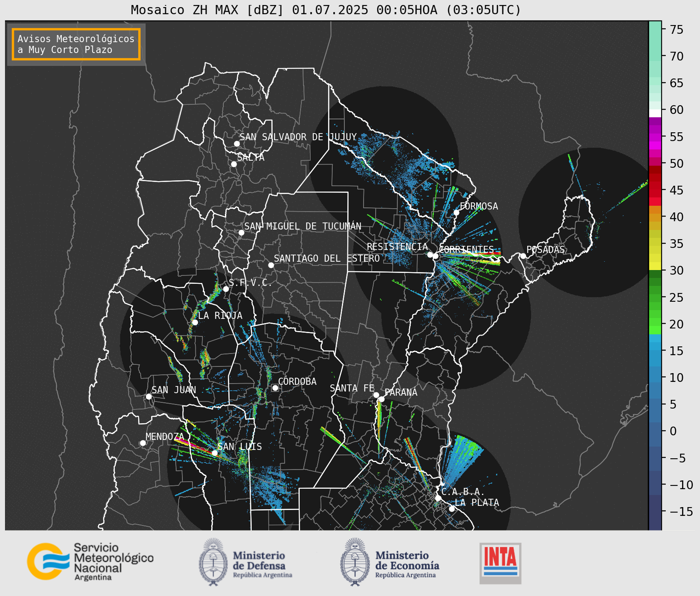Click the Servicio Meteorológico Nacional logo
Screen dimensions: 700x596
[x=90, y=561]
